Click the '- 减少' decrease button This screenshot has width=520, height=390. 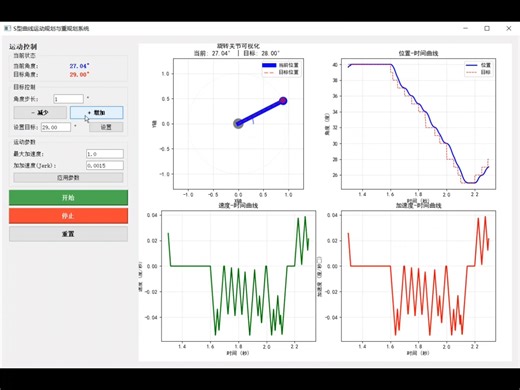[x=40, y=113]
